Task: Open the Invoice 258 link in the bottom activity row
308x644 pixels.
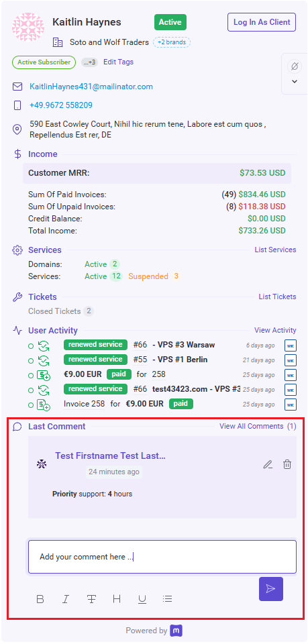Action: [x=84, y=404]
